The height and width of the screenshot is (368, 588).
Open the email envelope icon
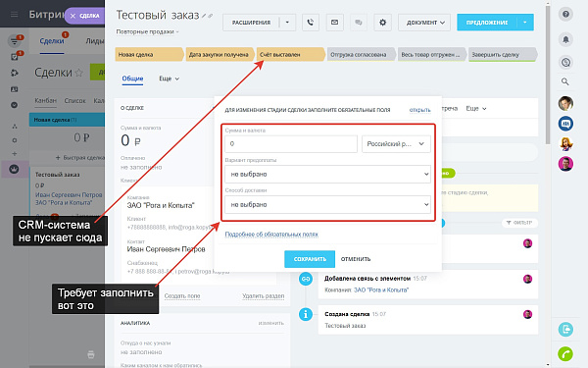(334, 23)
